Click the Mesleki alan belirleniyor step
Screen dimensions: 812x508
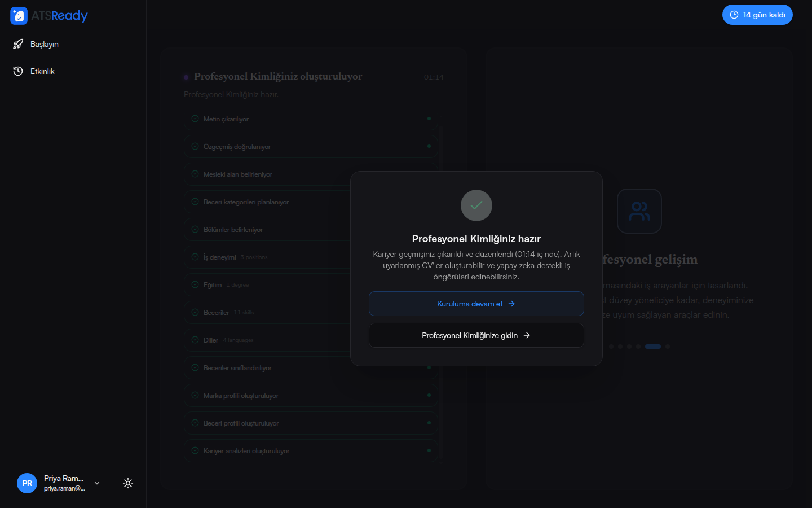pyautogui.click(x=311, y=174)
